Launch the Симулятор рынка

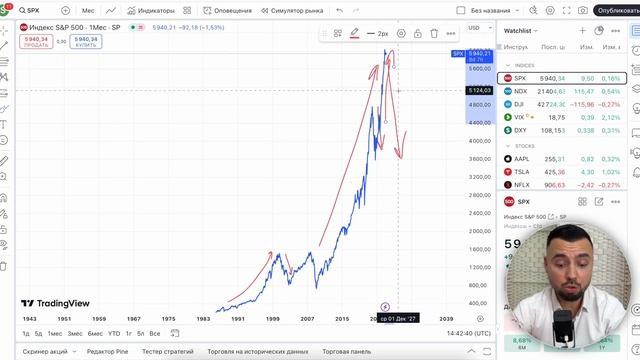point(292,11)
